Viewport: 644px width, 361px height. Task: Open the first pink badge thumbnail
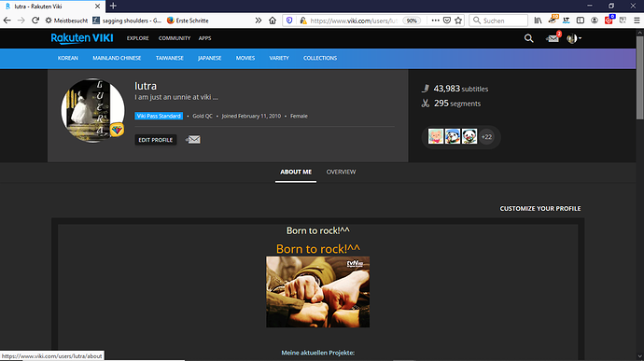coord(436,136)
